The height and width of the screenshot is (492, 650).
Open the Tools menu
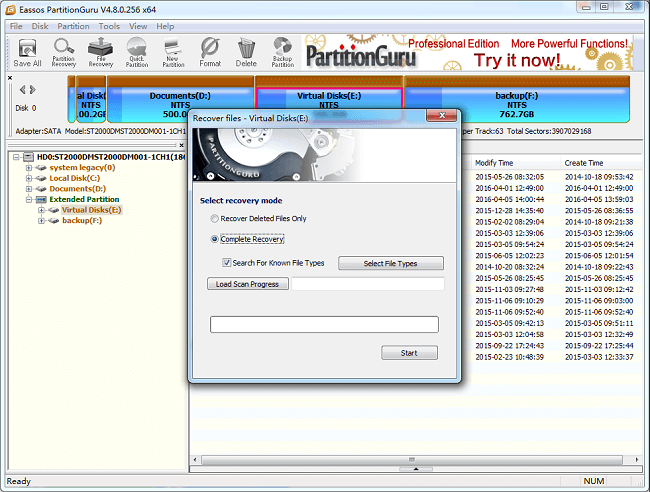[x=109, y=26]
